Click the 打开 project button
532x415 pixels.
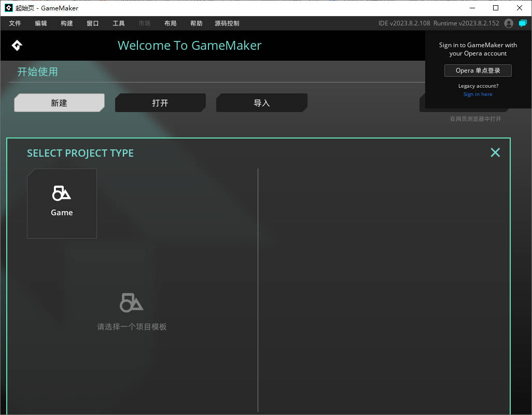tap(160, 103)
